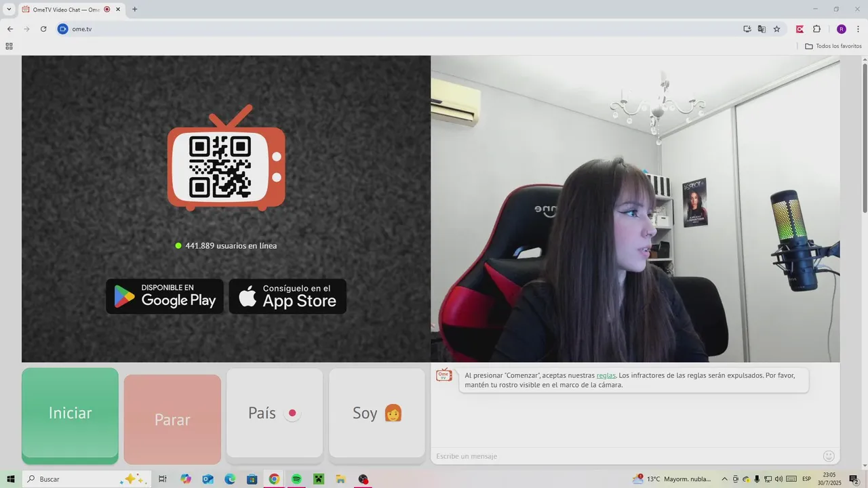Open Microsoft Store from the taskbar
The image size is (868, 488).
(x=252, y=479)
